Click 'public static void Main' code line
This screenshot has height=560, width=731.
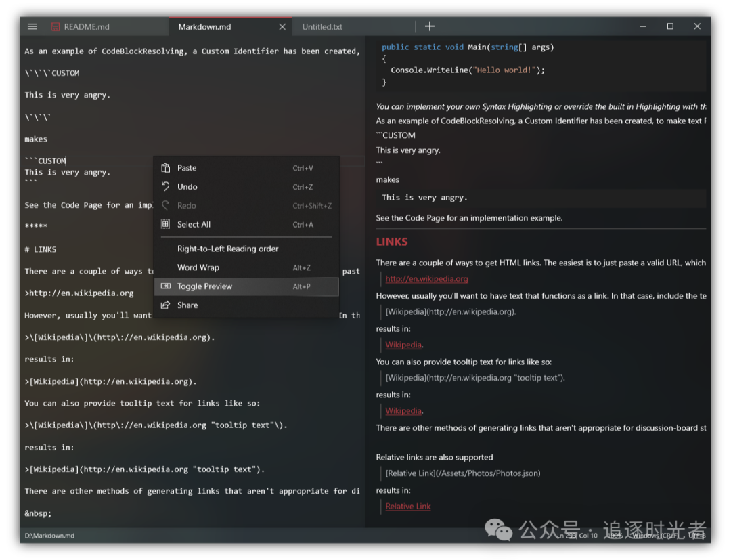468,47
